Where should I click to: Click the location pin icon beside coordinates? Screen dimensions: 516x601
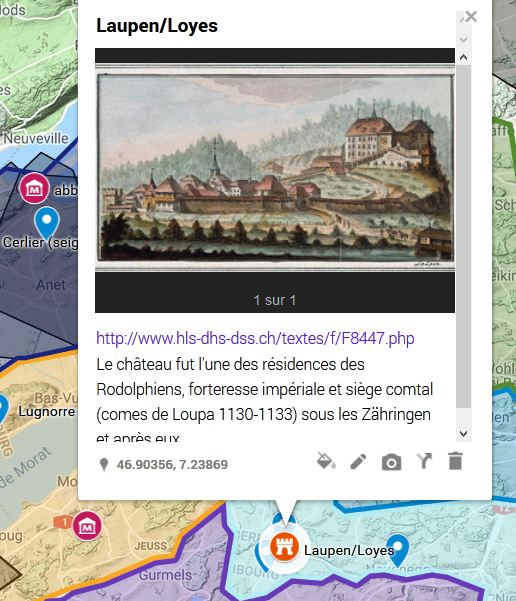coord(104,465)
